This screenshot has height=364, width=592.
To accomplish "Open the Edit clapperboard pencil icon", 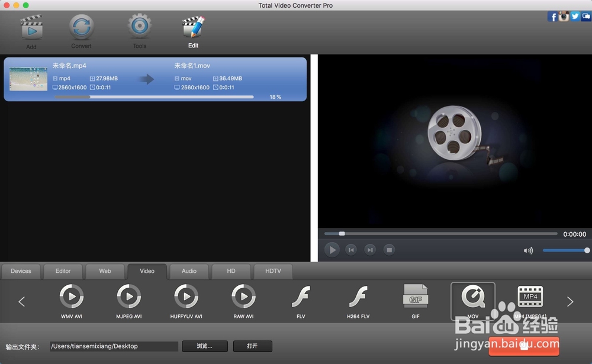I will click(x=194, y=27).
